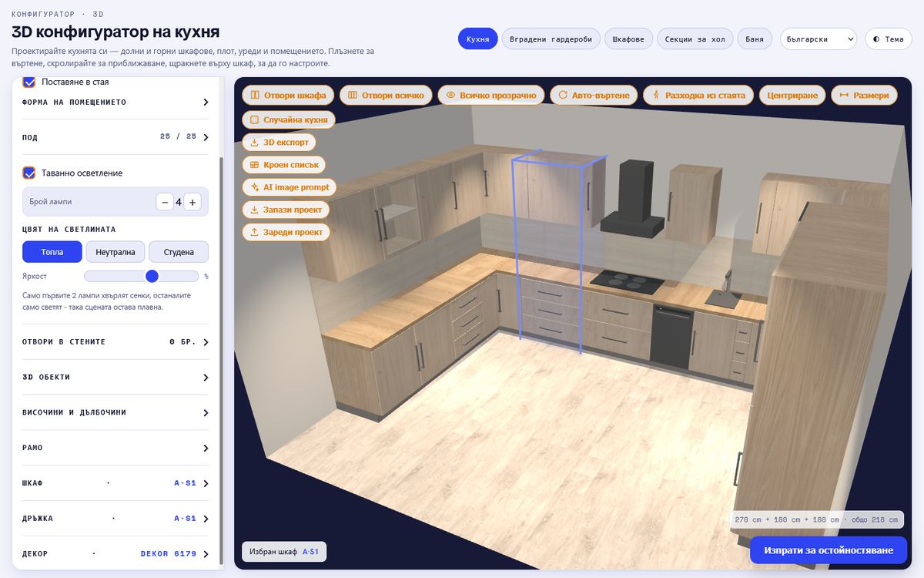Click Зареди проект upload icon button

point(286,232)
